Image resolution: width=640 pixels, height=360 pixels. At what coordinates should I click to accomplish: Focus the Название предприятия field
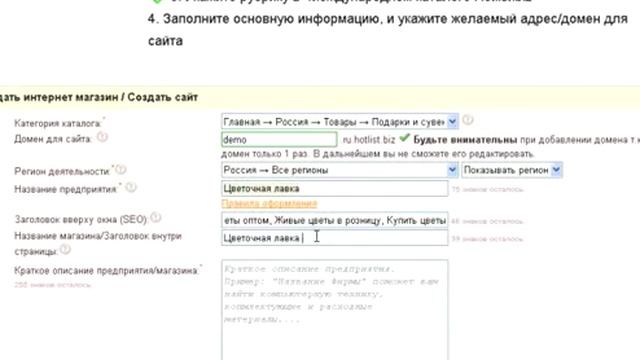(x=335, y=189)
